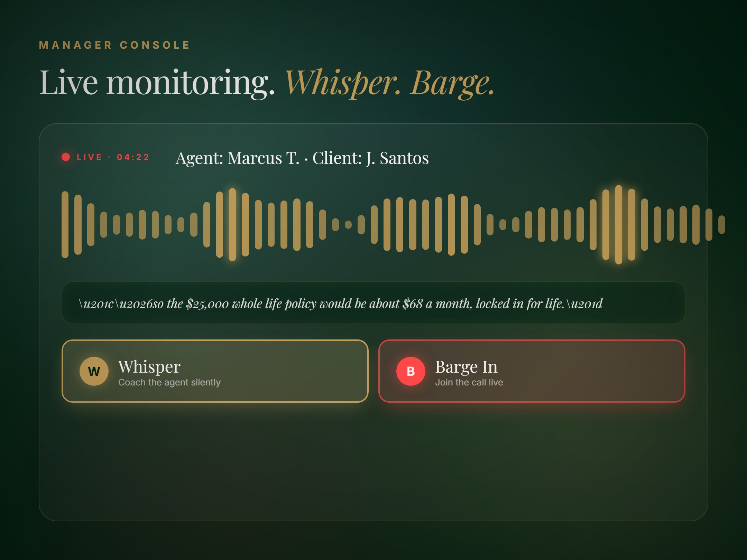
Task: Open details for Agent Marcus T.
Action: 238,158
